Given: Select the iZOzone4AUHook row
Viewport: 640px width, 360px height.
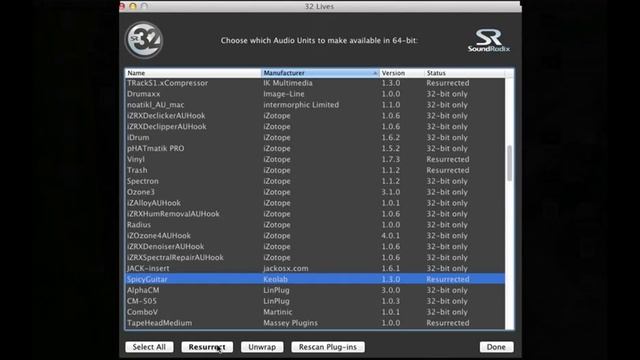Looking at the screenshot, I should pyautogui.click(x=315, y=236).
